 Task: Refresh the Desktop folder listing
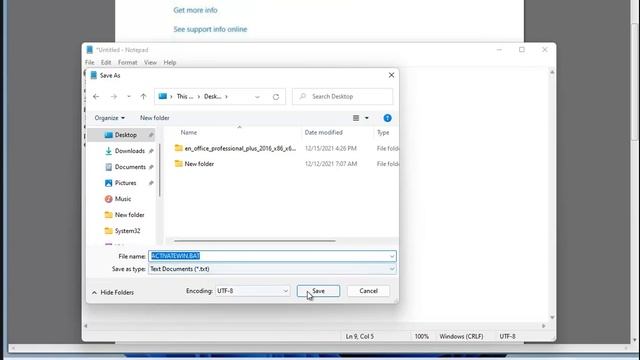(x=276, y=97)
